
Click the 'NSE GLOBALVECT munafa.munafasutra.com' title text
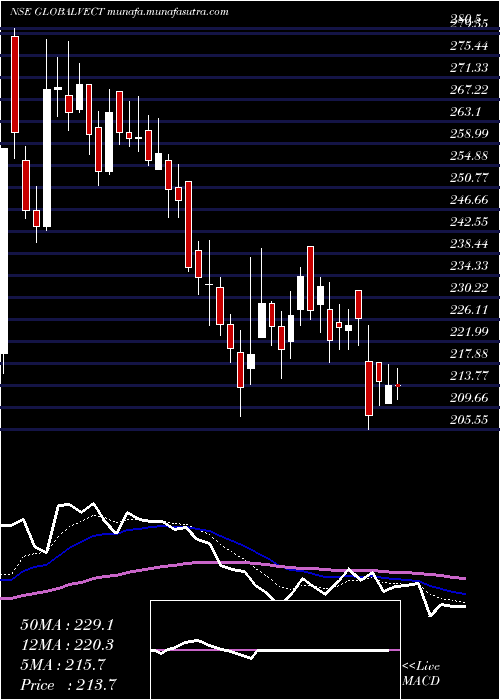point(120,12)
